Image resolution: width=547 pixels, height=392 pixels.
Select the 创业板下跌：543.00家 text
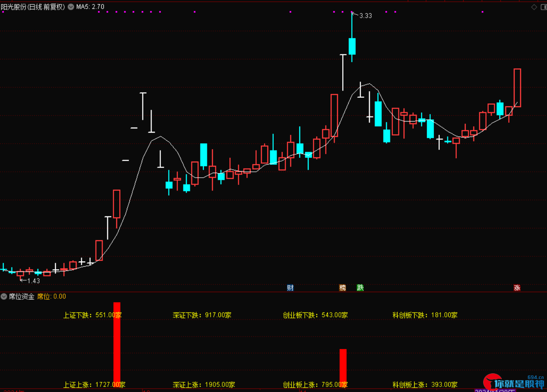click(x=315, y=315)
